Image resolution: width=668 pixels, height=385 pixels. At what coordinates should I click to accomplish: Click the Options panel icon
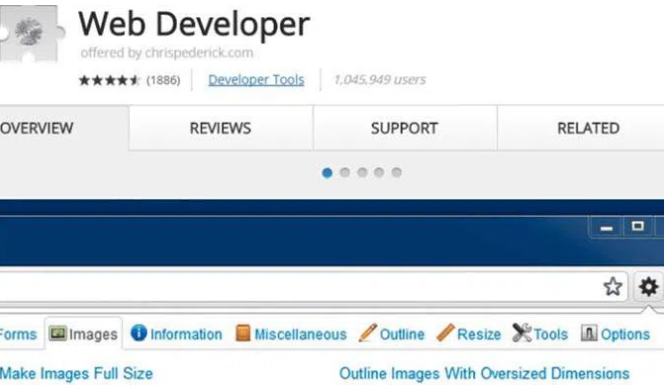[x=589, y=333]
